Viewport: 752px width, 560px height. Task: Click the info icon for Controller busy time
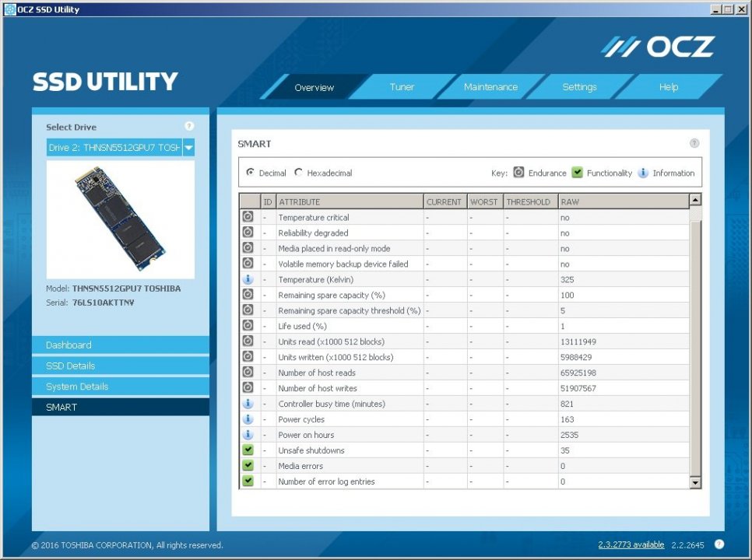(x=248, y=403)
